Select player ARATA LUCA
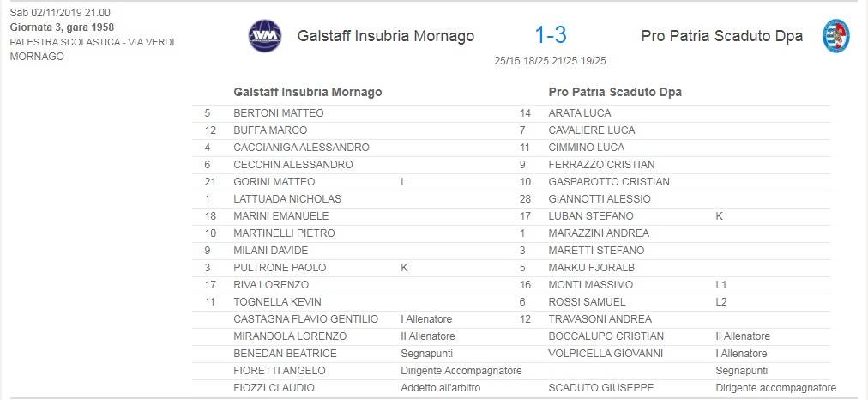 [580, 113]
